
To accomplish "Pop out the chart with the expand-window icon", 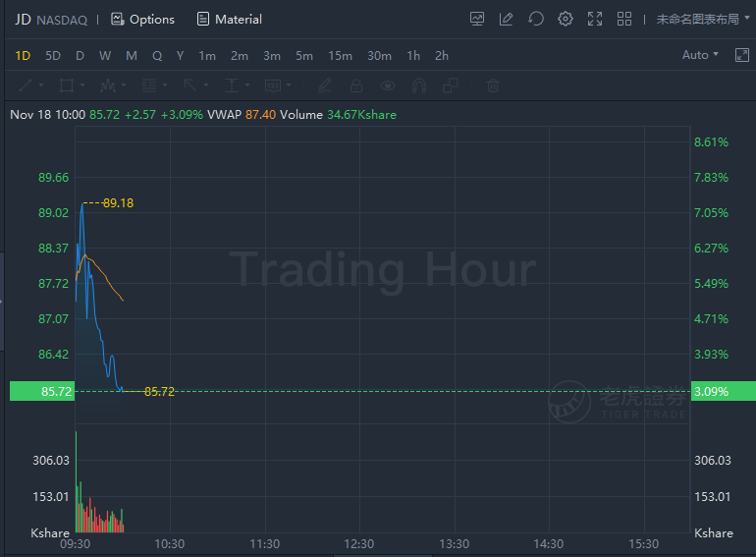I will [742, 55].
